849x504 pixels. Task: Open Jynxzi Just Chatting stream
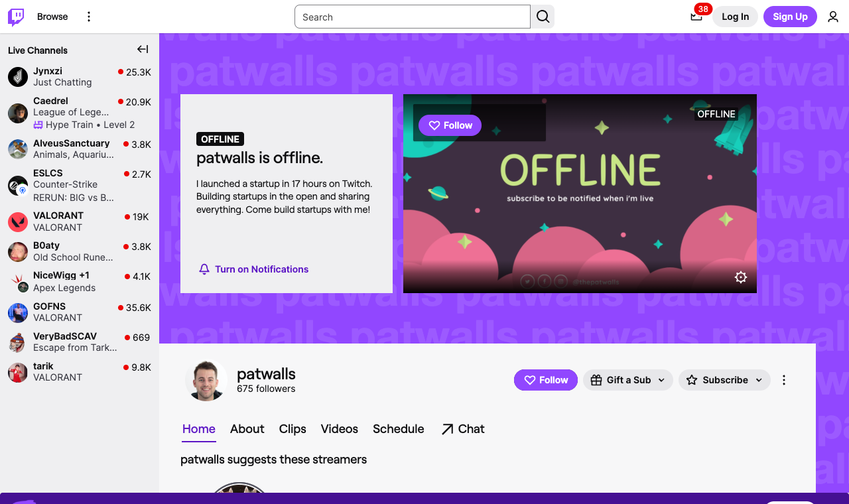pyautogui.click(x=80, y=77)
